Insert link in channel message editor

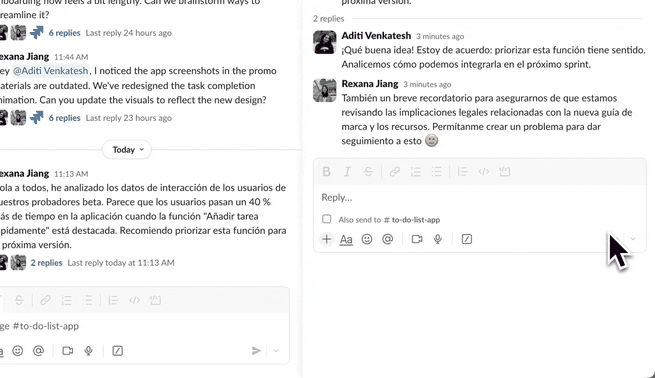click(x=46, y=300)
